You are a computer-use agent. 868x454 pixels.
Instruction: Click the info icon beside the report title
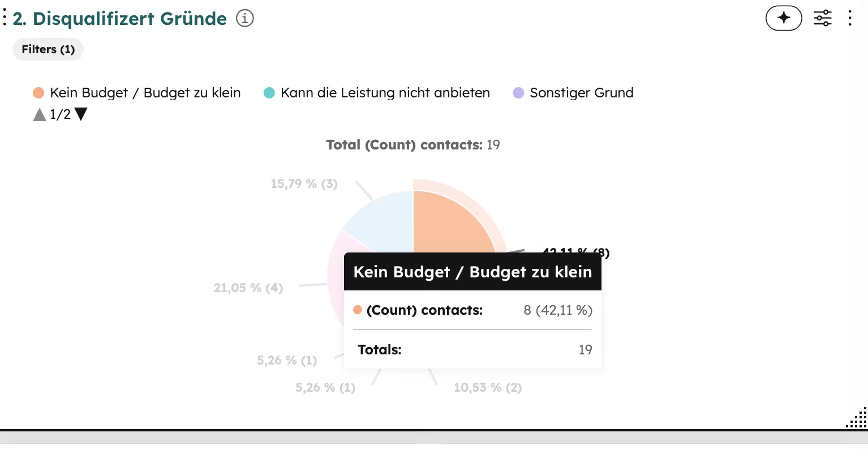coord(244,18)
